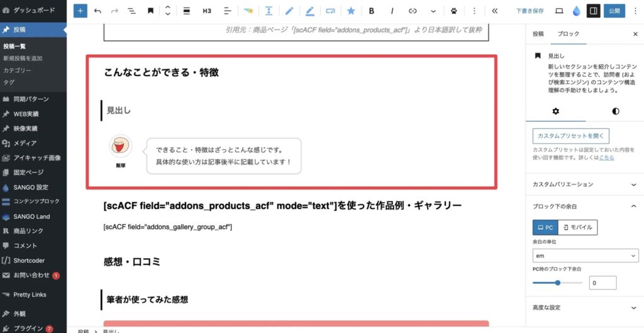Expand the 高度な設定 section
Image resolution: width=644 pixels, height=333 pixels.
584,307
